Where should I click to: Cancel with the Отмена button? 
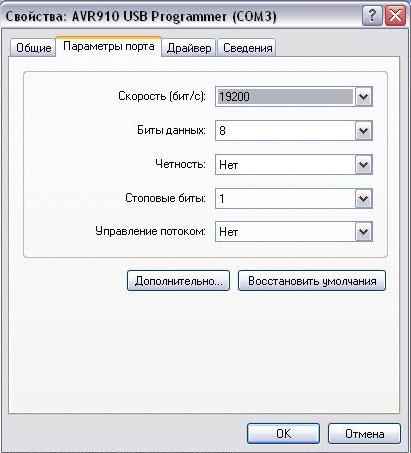(x=364, y=434)
